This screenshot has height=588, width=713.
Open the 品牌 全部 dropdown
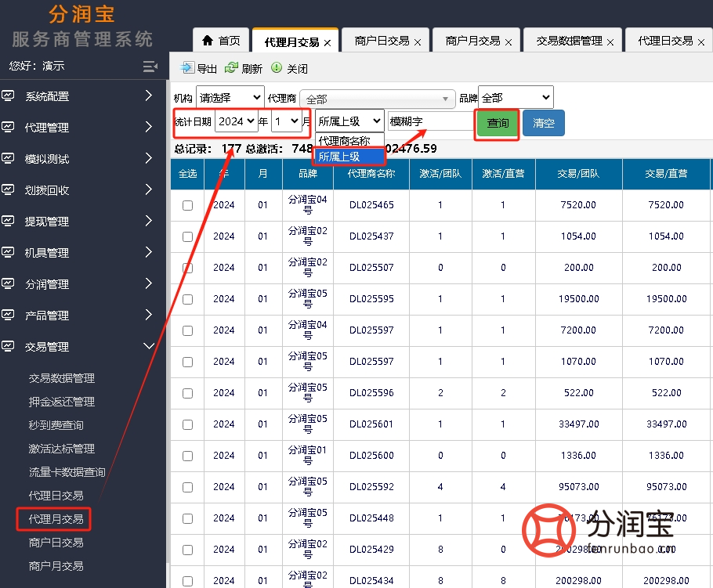pos(516,97)
